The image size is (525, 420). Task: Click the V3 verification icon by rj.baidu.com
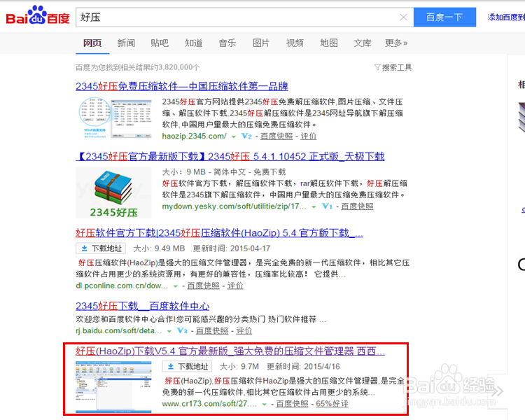(182, 330)
